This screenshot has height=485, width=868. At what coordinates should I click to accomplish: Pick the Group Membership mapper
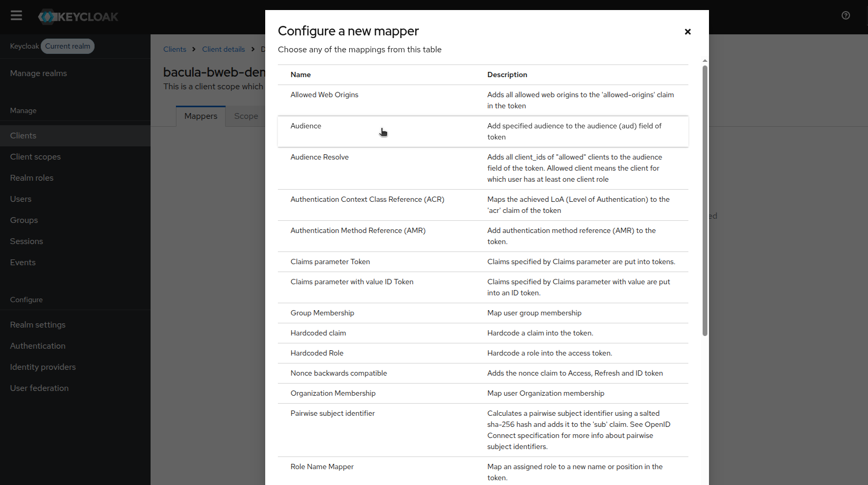(322, 313)
